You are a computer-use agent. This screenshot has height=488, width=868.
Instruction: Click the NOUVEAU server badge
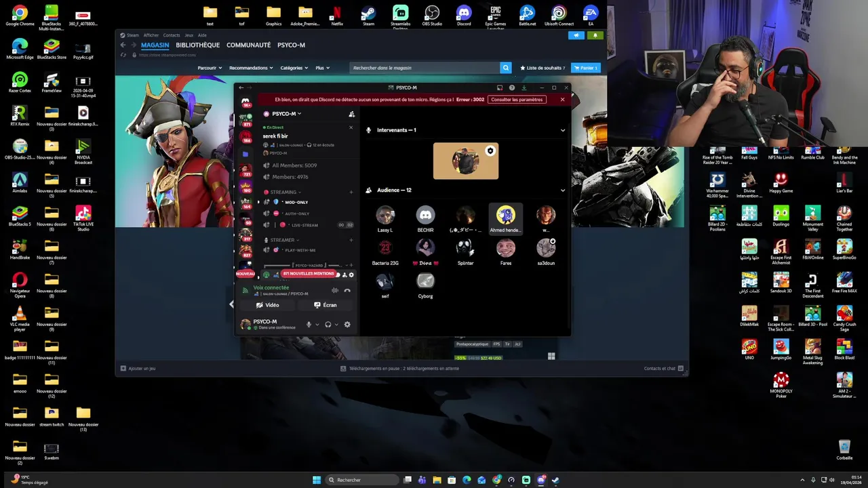(245, 274)
